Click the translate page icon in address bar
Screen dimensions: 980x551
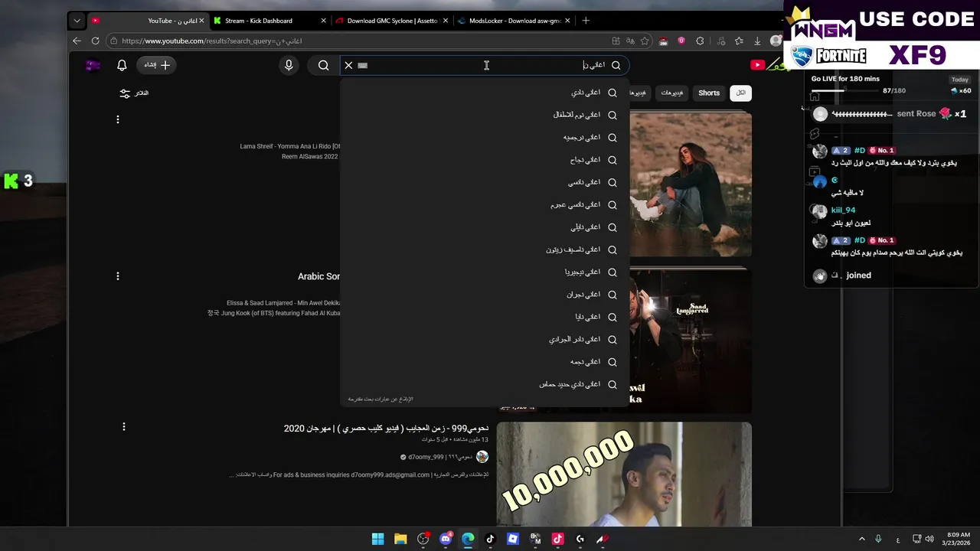(630, 41)
